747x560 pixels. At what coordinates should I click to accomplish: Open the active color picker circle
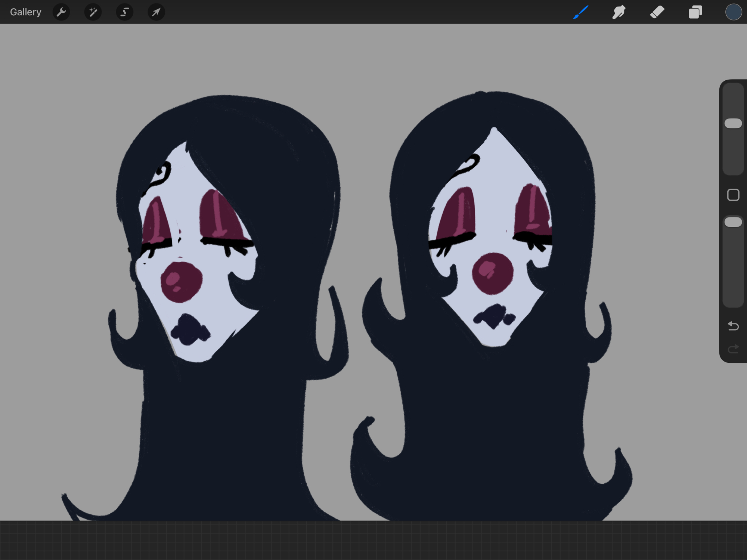pyautogui.click(x=733, y=12)
